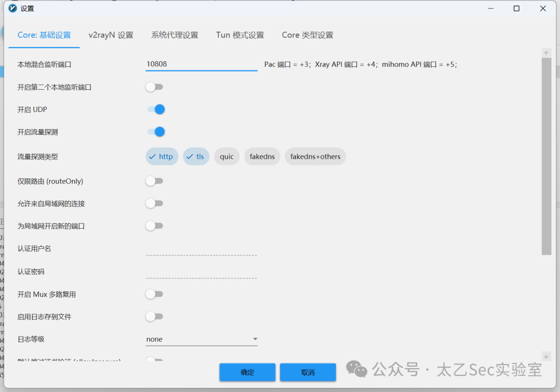
Task: Open the 系统代理设置 tab
Action: pyautogui.click(x=175, y=35)
